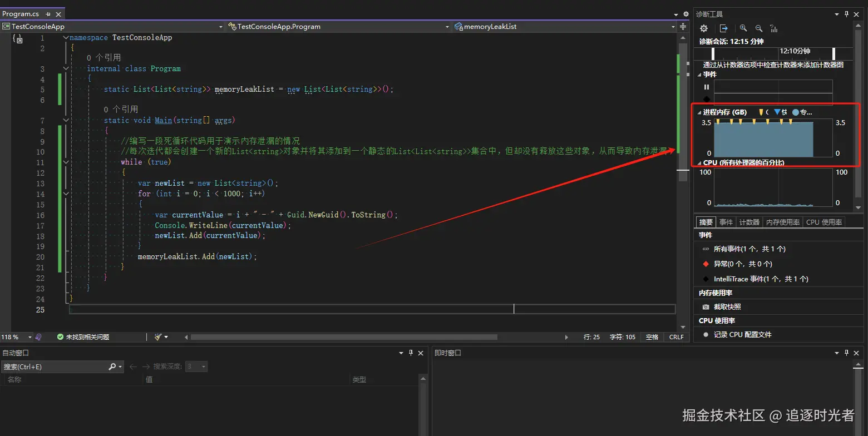Image resolution: width=868 pixels, height=436 pixels.
Task: Switch to the 计数器 tab
Action: (x=749, y=222)
